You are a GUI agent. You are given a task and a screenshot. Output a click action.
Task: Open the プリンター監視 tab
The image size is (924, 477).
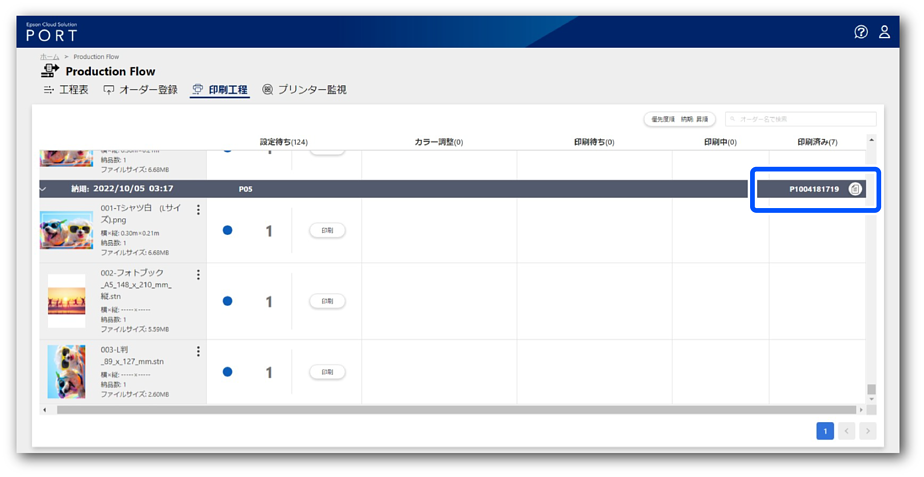[x=304, y=90]
